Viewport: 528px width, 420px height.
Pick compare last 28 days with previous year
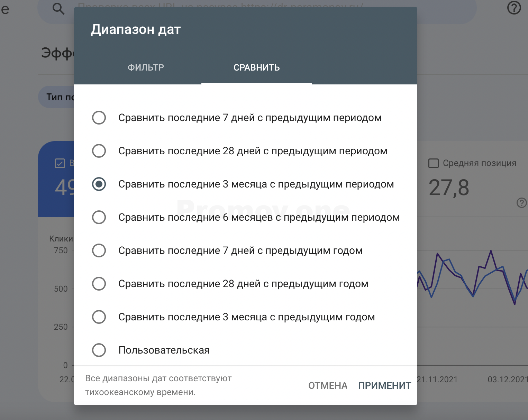pyautogui.click(x=99, y=284)
